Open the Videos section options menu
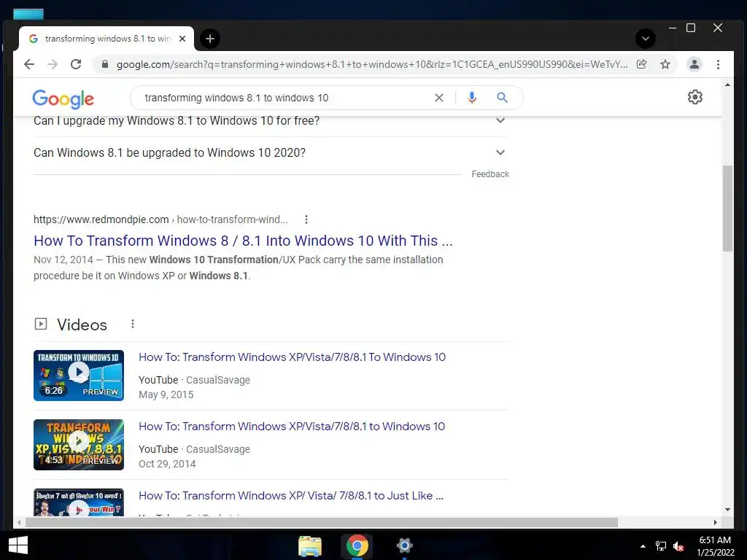 [x=133, y=324]
